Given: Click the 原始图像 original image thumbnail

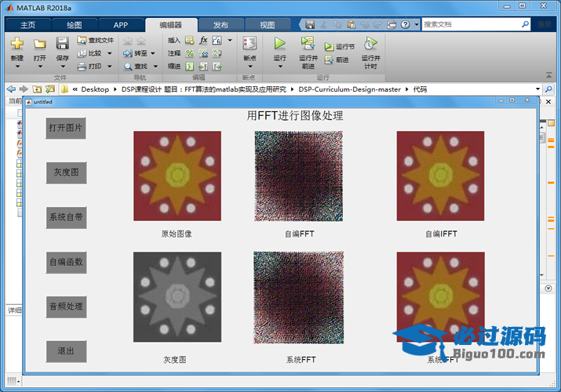Looking at the screenshot, I should click(x=177, y=176).
